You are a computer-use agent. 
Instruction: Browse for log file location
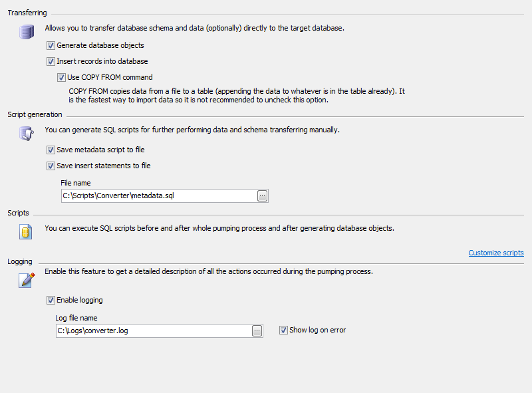click(257, 330)
